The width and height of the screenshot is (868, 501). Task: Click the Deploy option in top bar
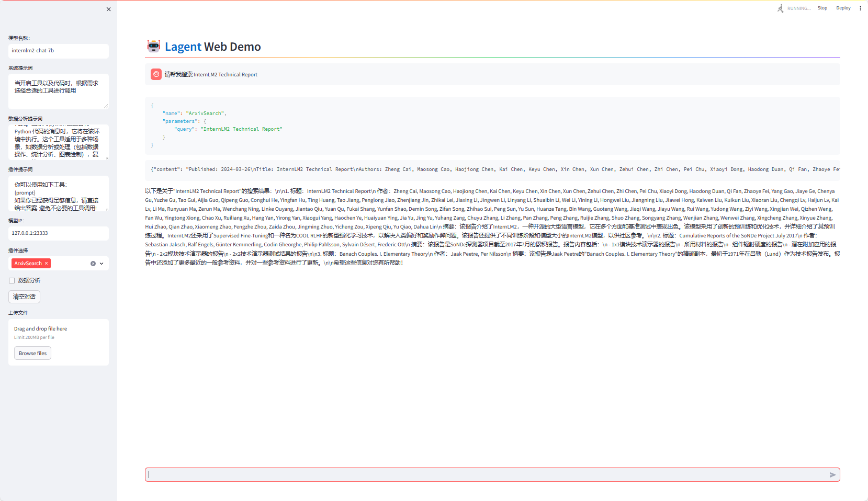point(843,8)
